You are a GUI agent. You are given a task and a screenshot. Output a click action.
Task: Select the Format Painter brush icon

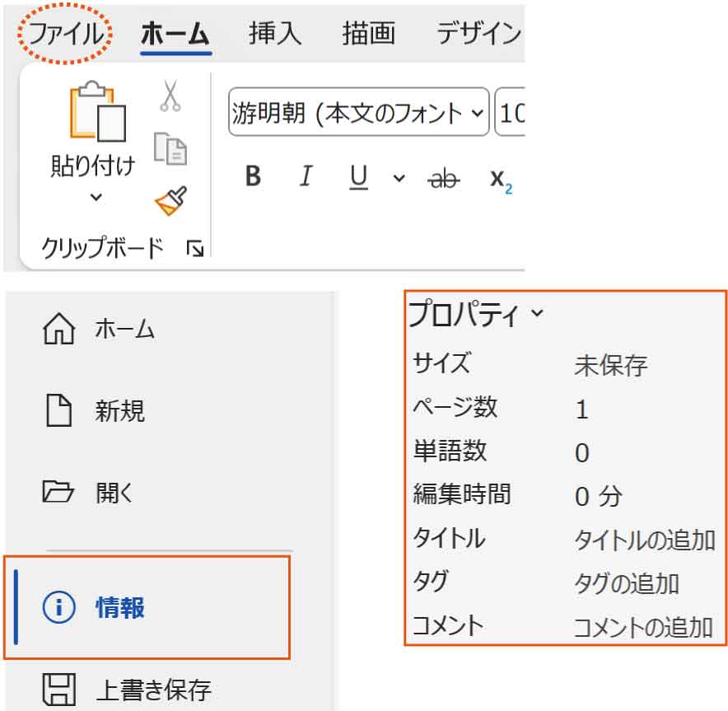[x=170, y=200]
